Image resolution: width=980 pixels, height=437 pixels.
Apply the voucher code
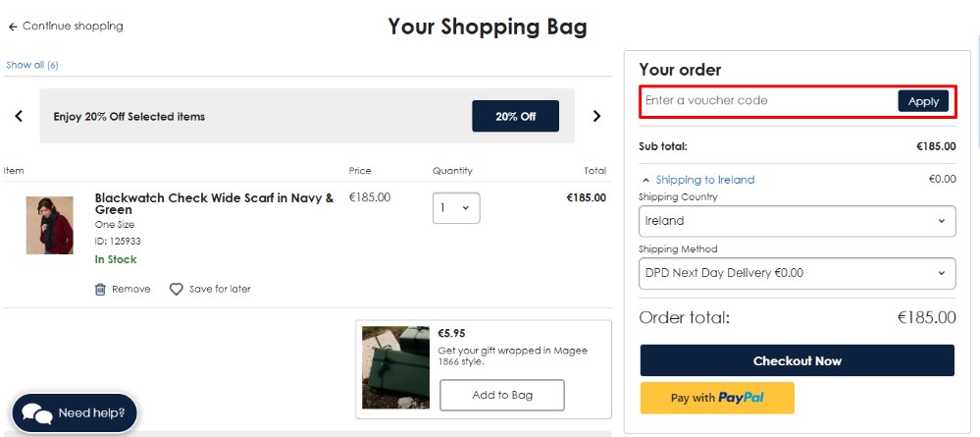(922, 101)
